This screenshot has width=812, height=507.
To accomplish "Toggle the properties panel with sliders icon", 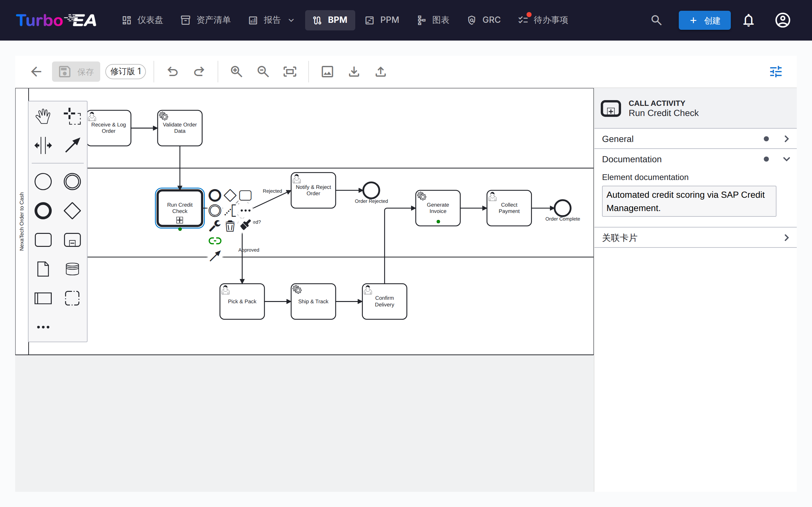I will (776, 71).
